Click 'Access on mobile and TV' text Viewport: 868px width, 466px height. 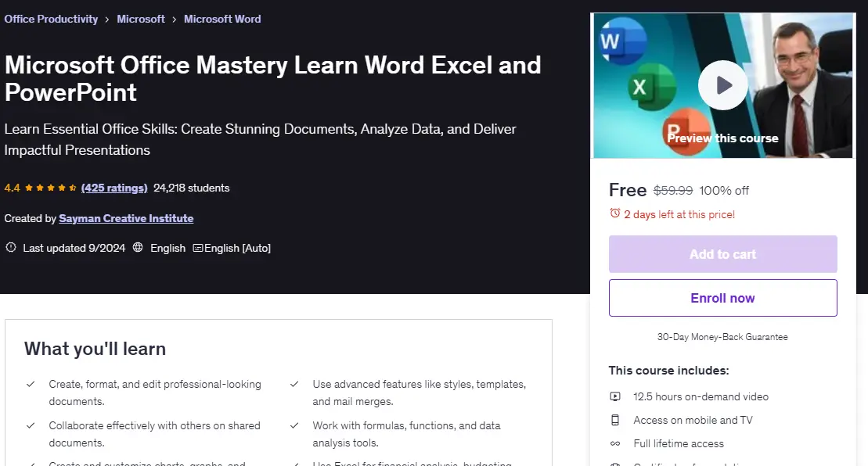click(x=693, y=420)
